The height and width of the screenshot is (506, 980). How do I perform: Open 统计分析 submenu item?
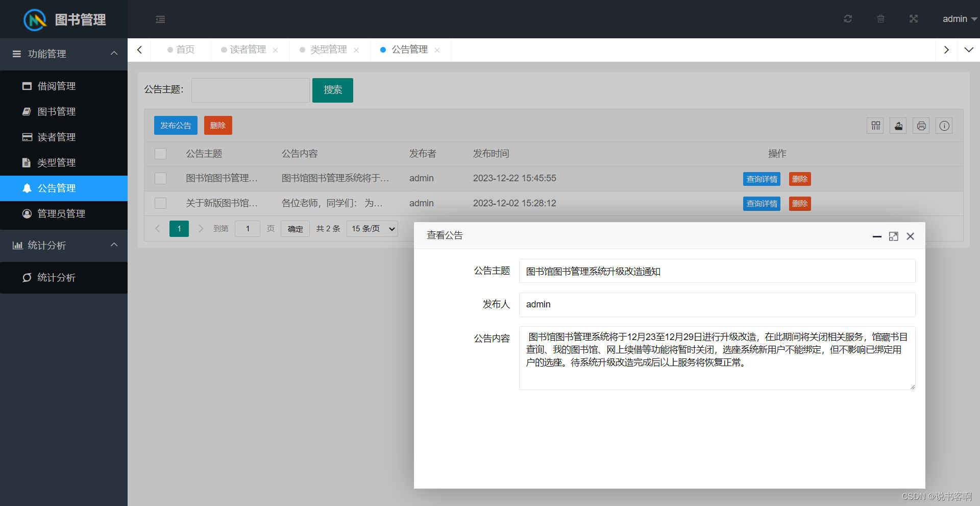pyautogui.click(x=64, y=278)
